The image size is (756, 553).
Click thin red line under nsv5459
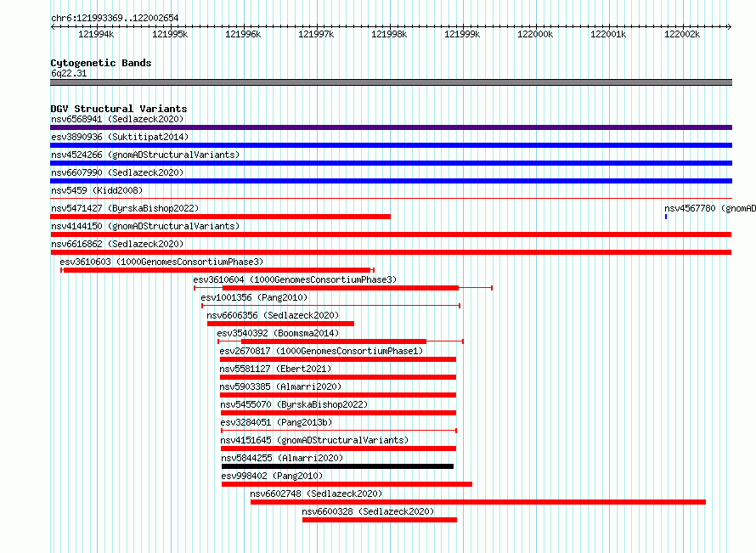click(x=391, y=198)
